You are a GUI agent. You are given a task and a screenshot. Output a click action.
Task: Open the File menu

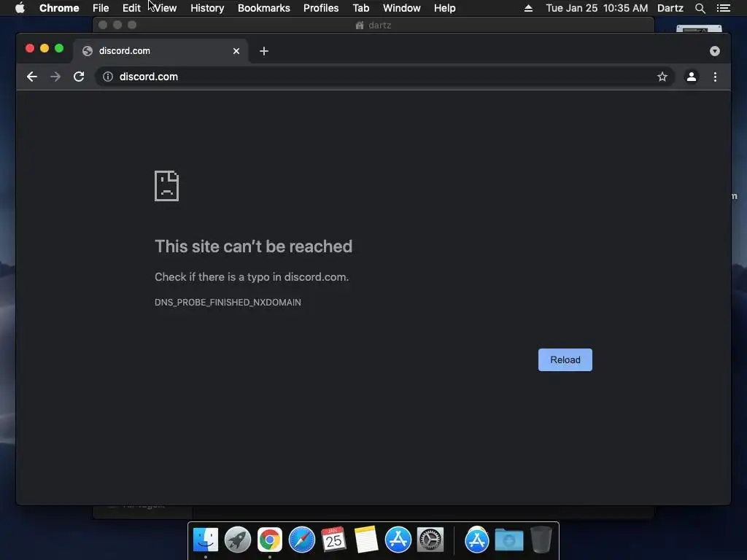[101, 8]
